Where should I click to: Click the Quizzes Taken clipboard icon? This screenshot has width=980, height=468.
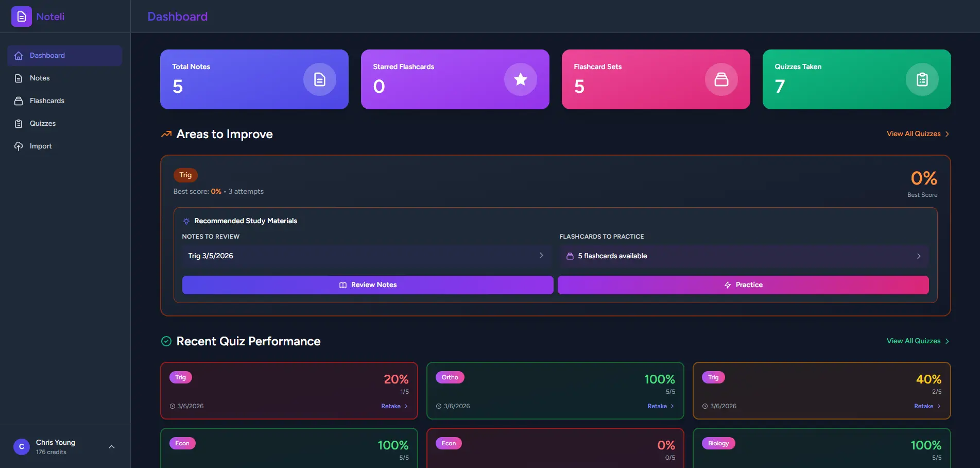click(x=922, y=79)
